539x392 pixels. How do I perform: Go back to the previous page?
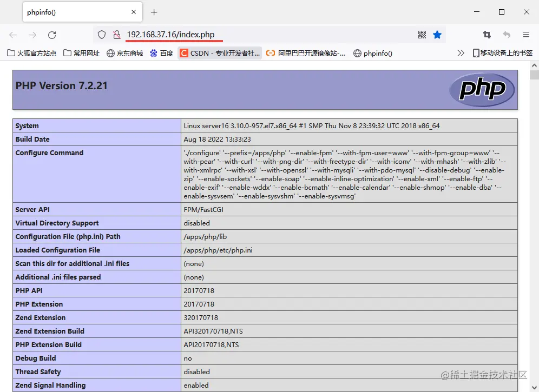coord(13,35)
